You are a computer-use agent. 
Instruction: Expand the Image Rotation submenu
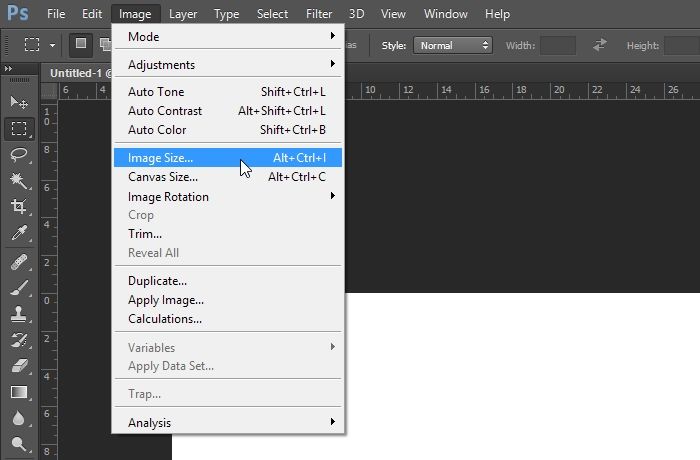click(x=228, y=197)
